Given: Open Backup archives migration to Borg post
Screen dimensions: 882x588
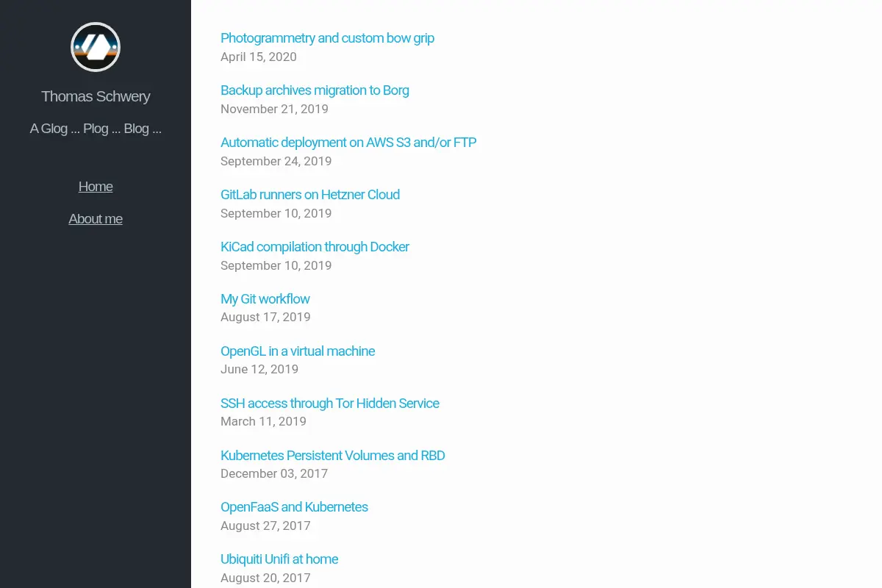Looking at the screenshot, I should (315, 90).
